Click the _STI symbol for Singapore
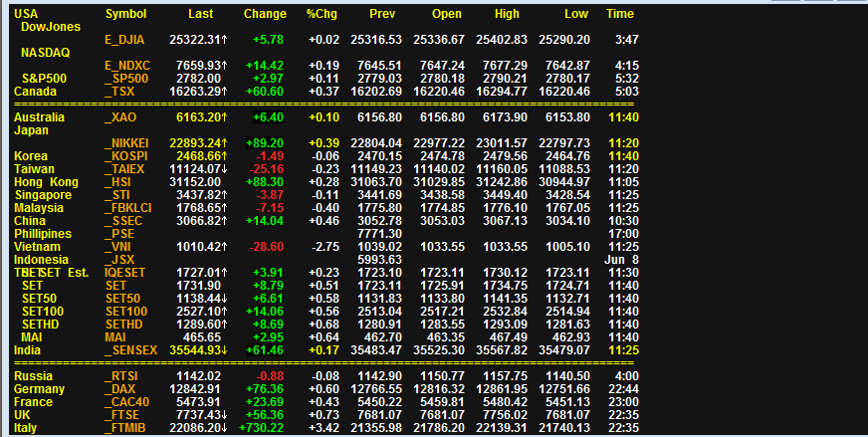The image size is (868, 437). (x=117, y=195)
